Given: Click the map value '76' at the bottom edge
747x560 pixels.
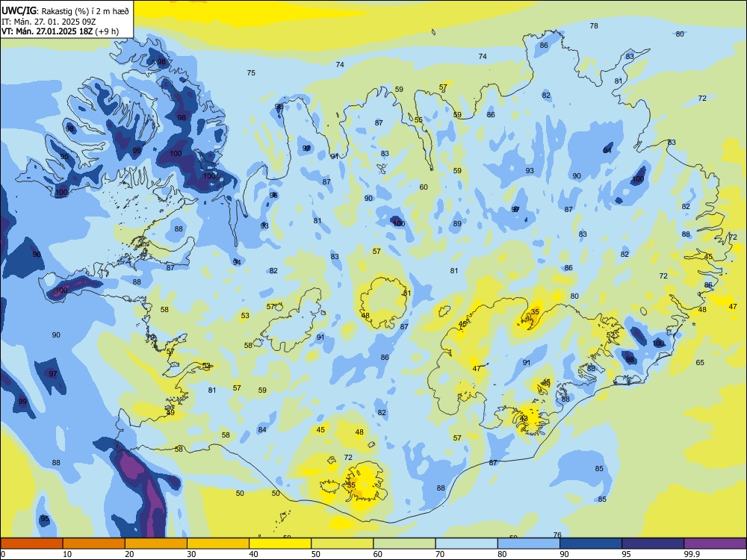Looking at the screenshot, I should (x=557, y=535).
